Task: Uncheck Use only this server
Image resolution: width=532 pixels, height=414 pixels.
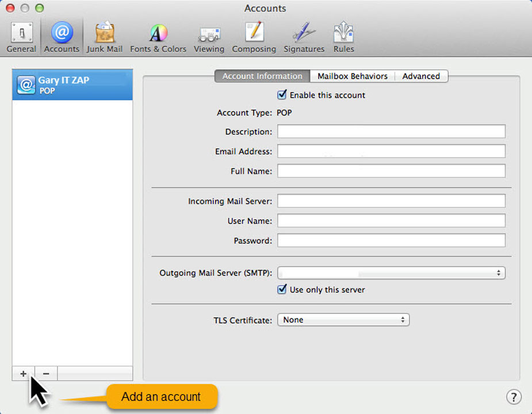Action: click(x=282, y=290)
